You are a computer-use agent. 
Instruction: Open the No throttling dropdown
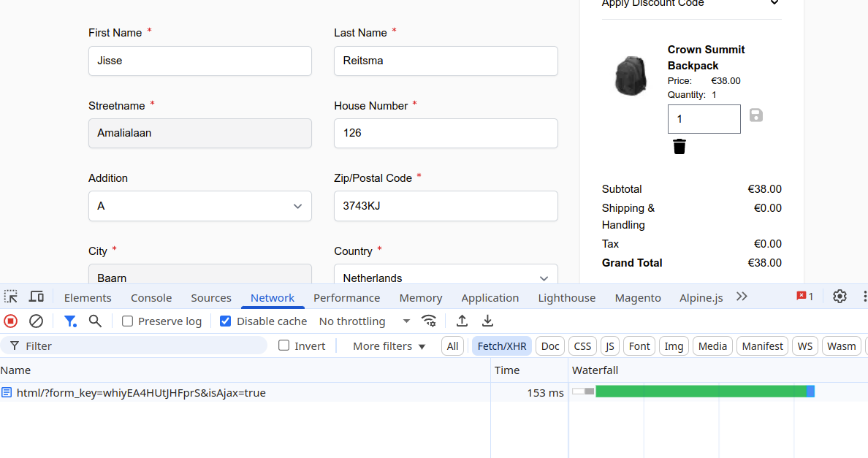click(x=365, y=321)
